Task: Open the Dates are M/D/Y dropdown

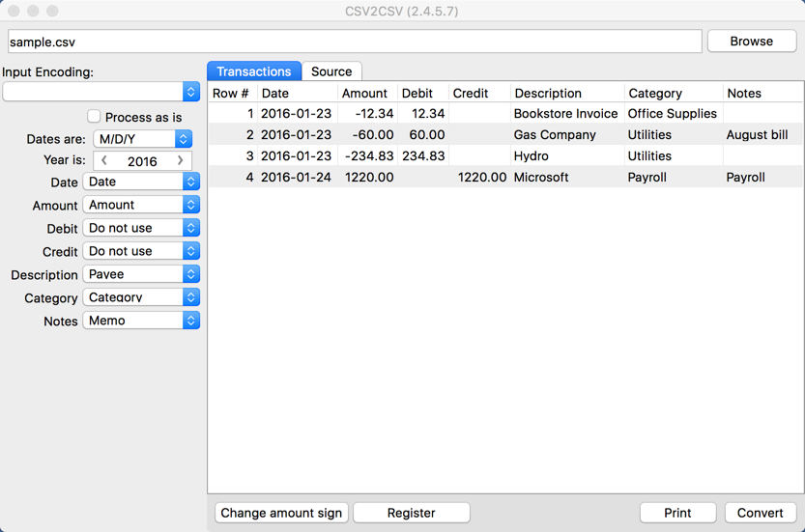Action: click(x=142, y=139)
